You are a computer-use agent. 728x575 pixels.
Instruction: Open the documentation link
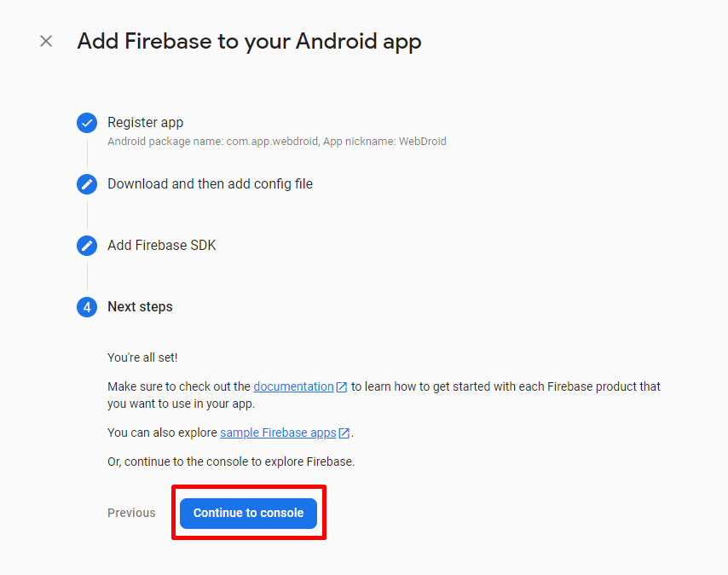[x=293, y=386]
